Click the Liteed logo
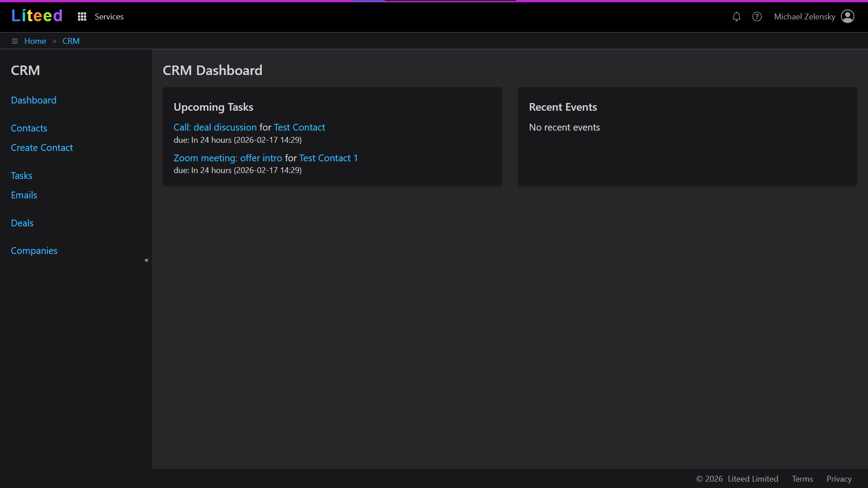868x488 pixels. point(37,16)
